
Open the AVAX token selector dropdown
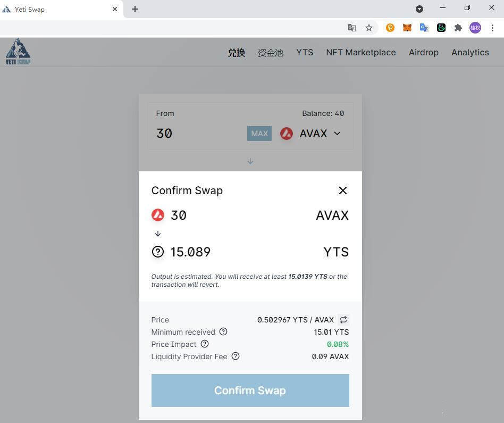pos(310,134)
